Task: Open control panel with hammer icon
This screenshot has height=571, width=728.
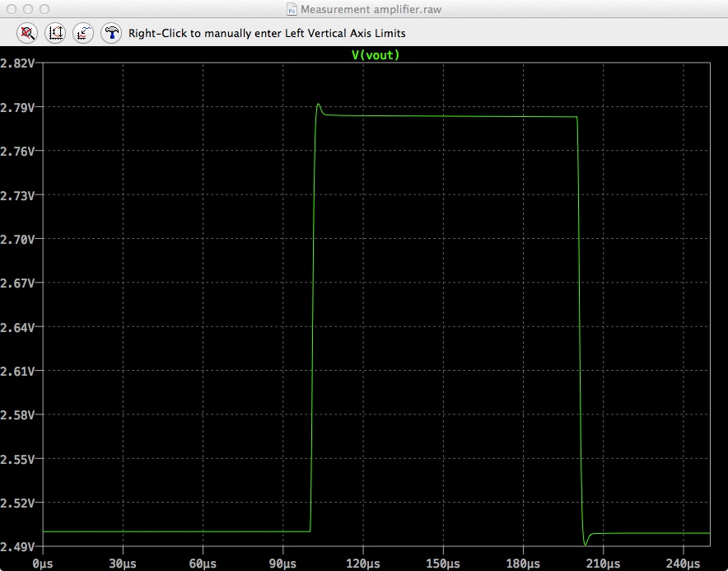Action: 111,33
